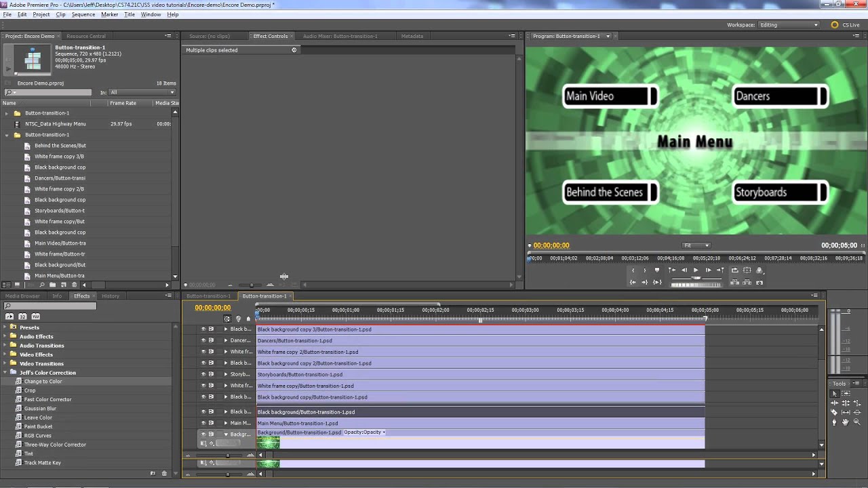Open the Workspace Editing dropdown
868x488 pixels.
pos(788,25)
